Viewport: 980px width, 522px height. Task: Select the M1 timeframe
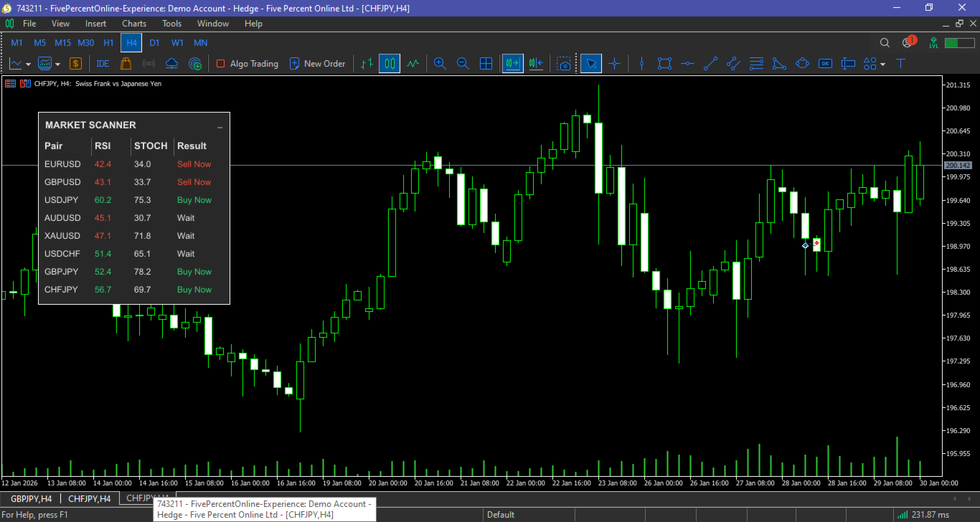[17, 43]
